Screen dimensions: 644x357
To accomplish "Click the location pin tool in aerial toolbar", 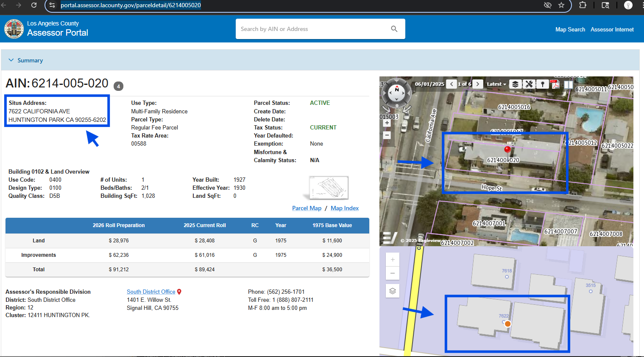I will pyautogui.click(x=542, y=84).
